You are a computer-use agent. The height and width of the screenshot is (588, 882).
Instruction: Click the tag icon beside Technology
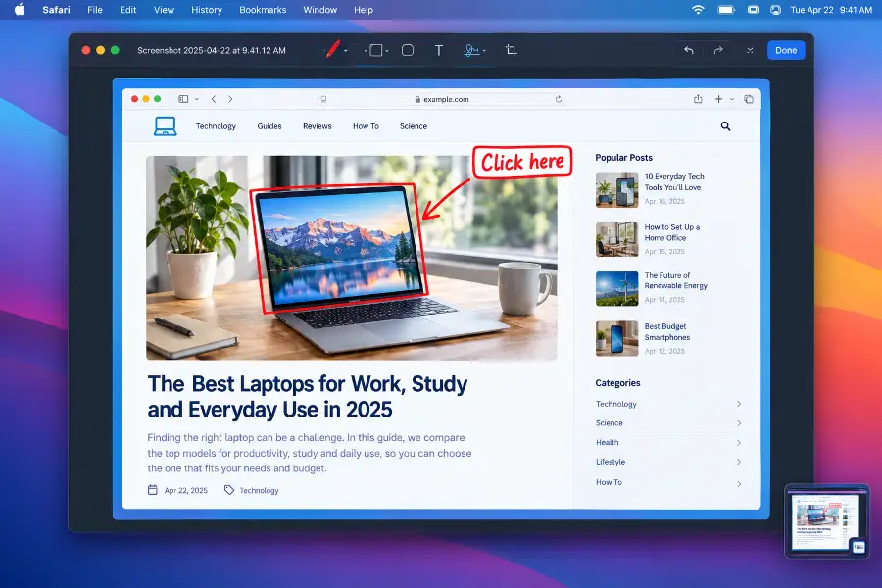point(229,490)
